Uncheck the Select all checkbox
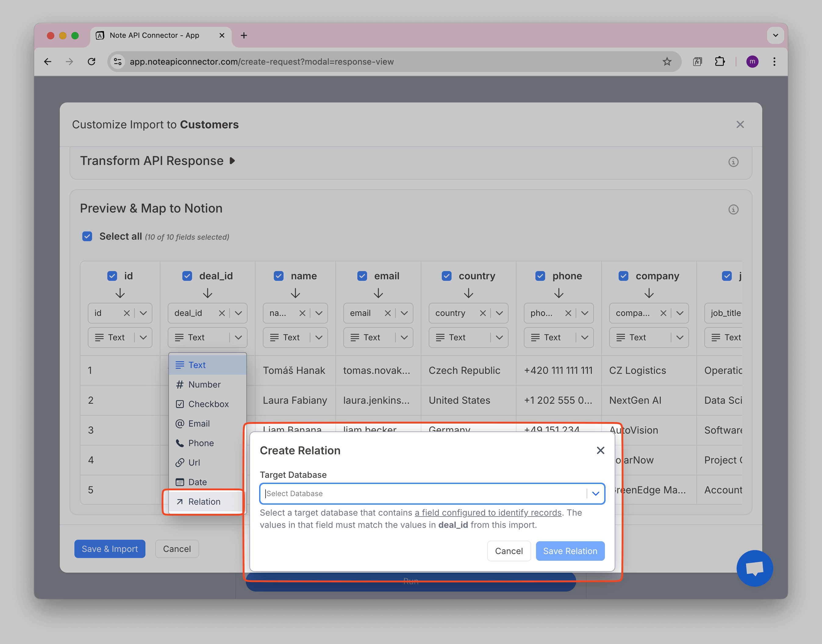 [x=87, y=236]
